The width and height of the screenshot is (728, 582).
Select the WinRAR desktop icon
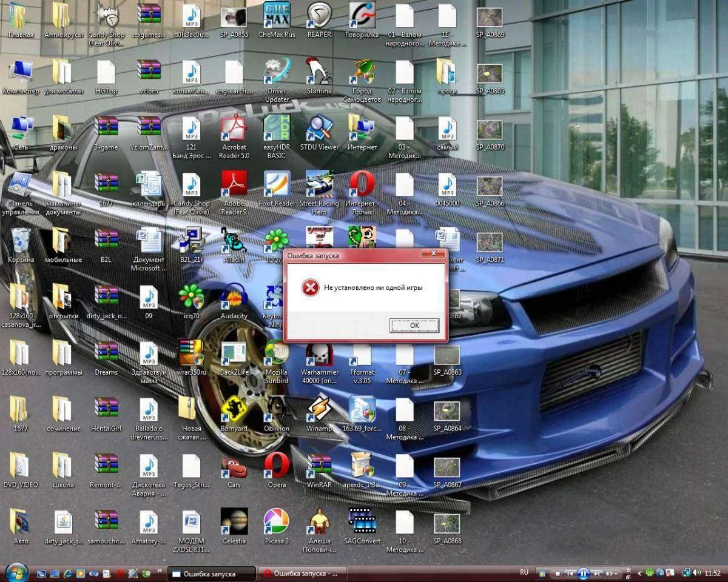tap(319, 471)
